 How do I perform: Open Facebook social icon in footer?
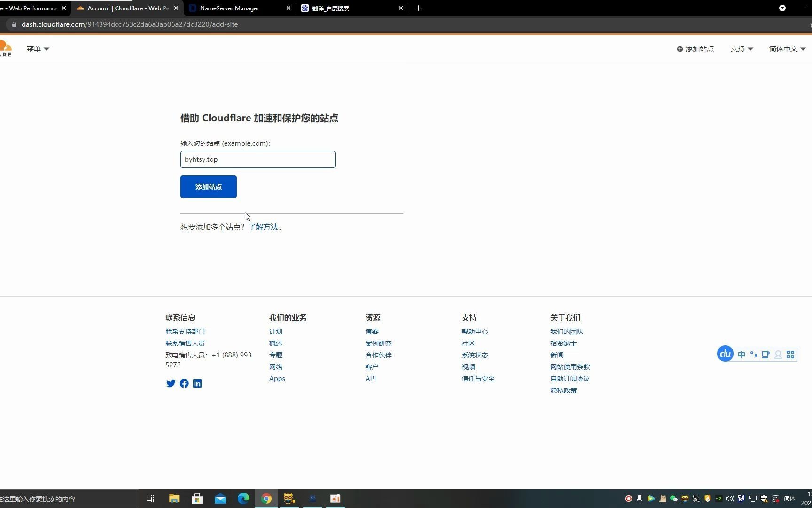tap(184, 383)
